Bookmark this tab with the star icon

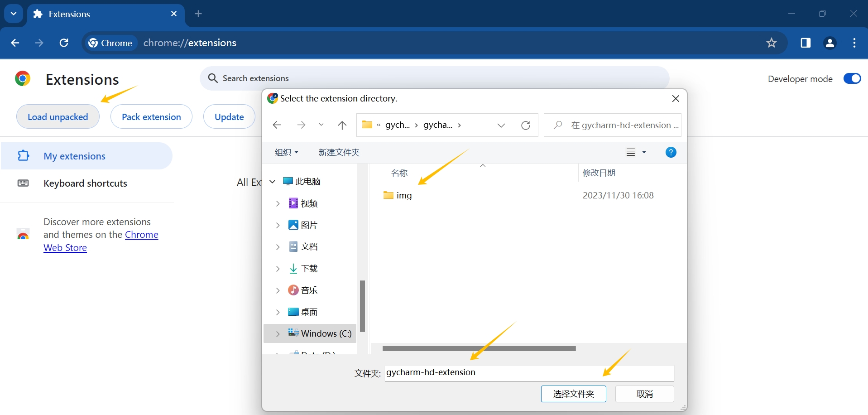pyautogui.click(x=772, y=43)
